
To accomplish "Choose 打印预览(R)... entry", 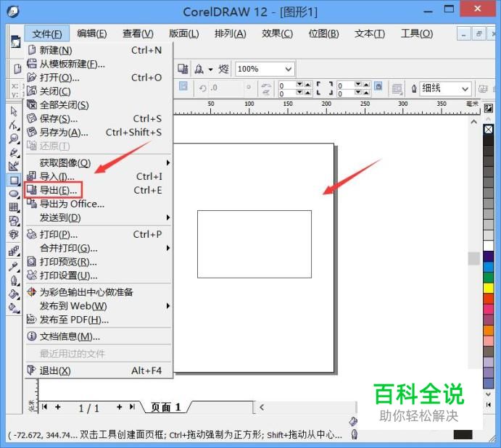I will pyautogui.click(x=99, y=262).
